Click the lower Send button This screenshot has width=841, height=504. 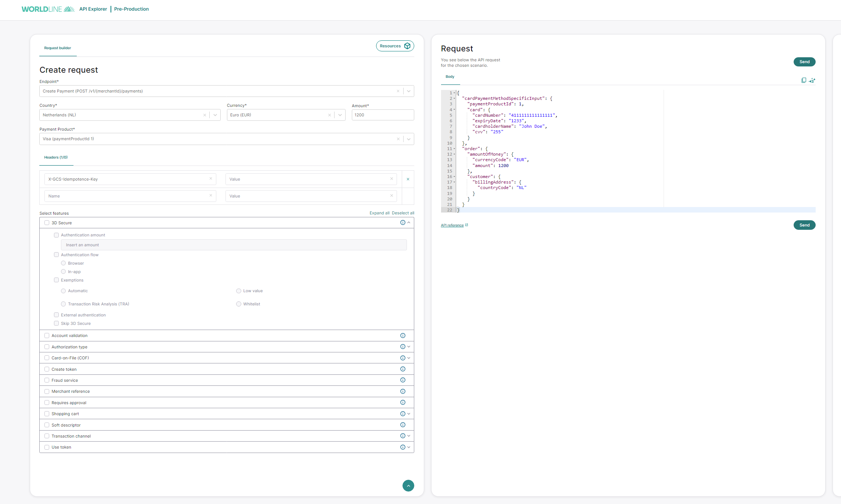[804, 225]
